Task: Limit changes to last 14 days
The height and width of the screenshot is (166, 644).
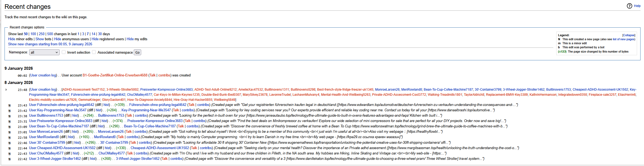Action: click(x=93, y=34)
